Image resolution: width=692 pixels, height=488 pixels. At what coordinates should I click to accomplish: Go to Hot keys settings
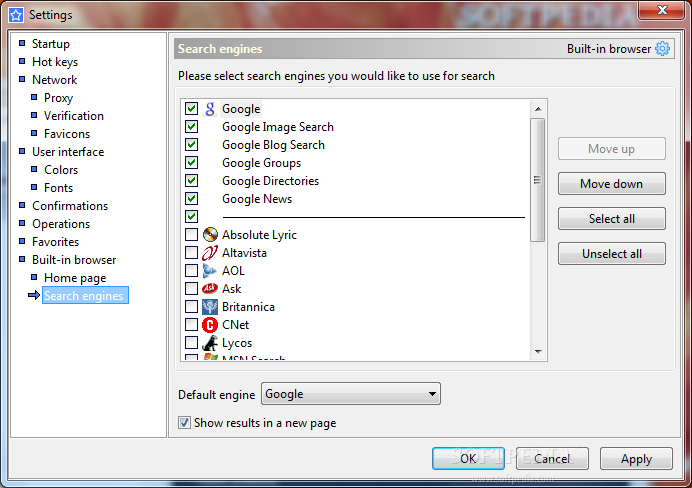(x=55, y=62)
